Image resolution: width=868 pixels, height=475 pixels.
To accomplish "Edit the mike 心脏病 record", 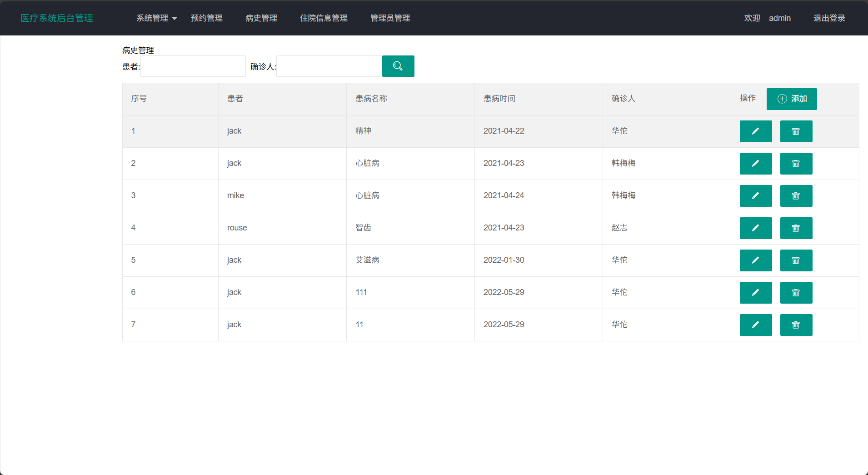I will point(755,196).
